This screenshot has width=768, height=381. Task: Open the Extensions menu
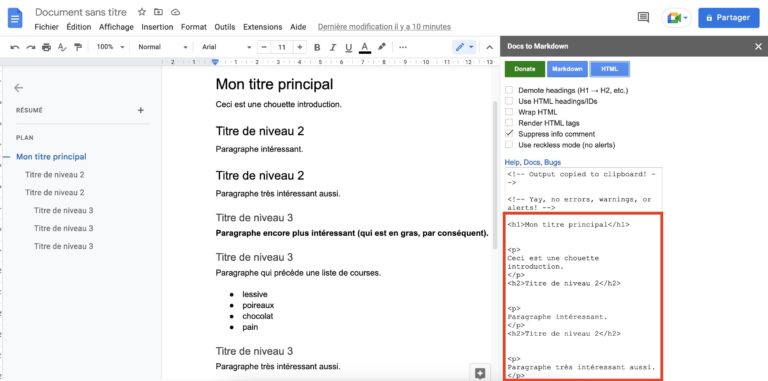263,27
